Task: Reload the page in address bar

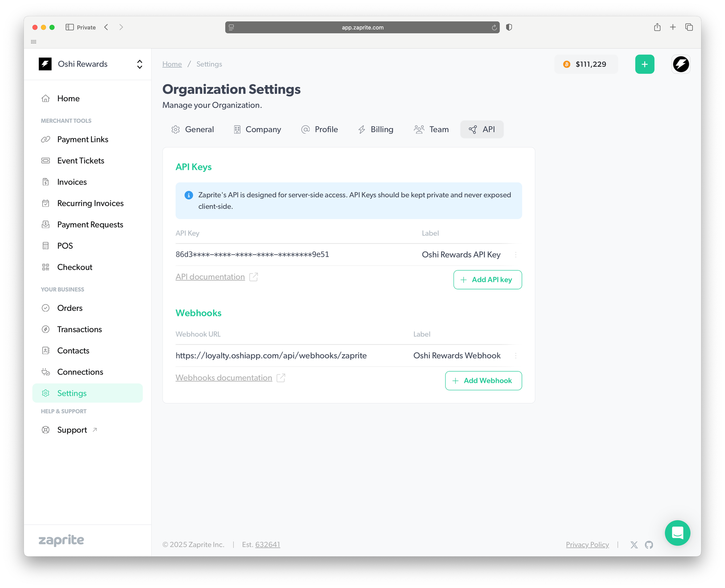Action: [494, 28]
